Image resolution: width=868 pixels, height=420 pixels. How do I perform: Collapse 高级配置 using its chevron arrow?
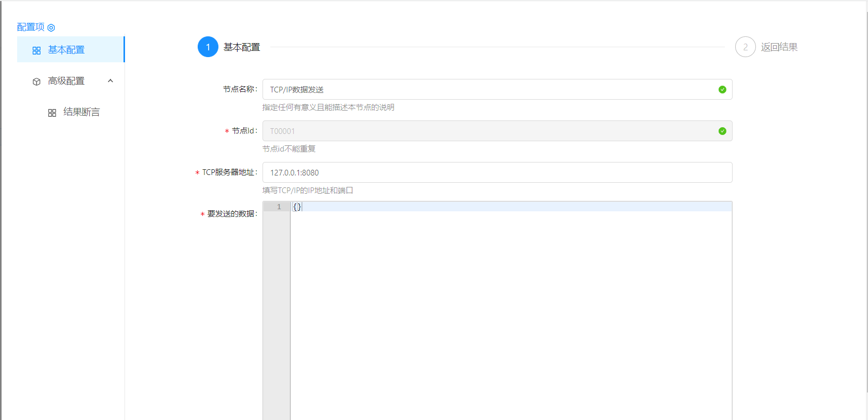tap(111, 81)
